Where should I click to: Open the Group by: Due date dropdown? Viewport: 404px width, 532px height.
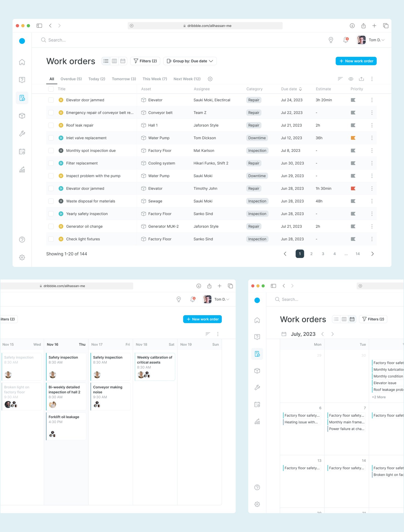(x=190, y=61)
